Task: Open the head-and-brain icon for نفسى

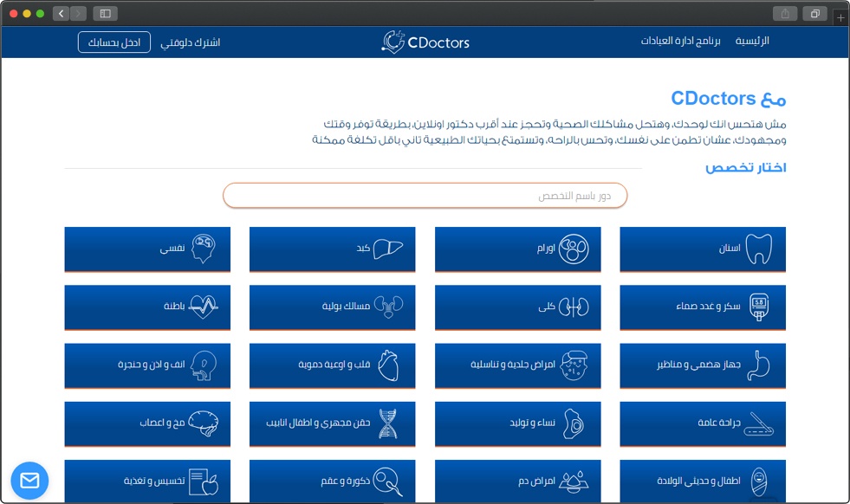Action: 204,249
